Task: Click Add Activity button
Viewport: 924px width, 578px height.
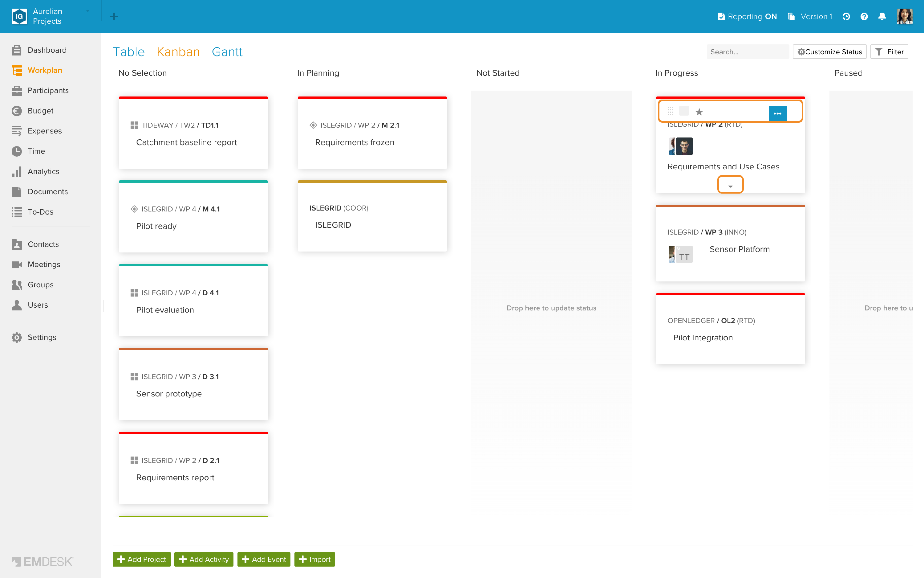Action: tap(204, 560)
